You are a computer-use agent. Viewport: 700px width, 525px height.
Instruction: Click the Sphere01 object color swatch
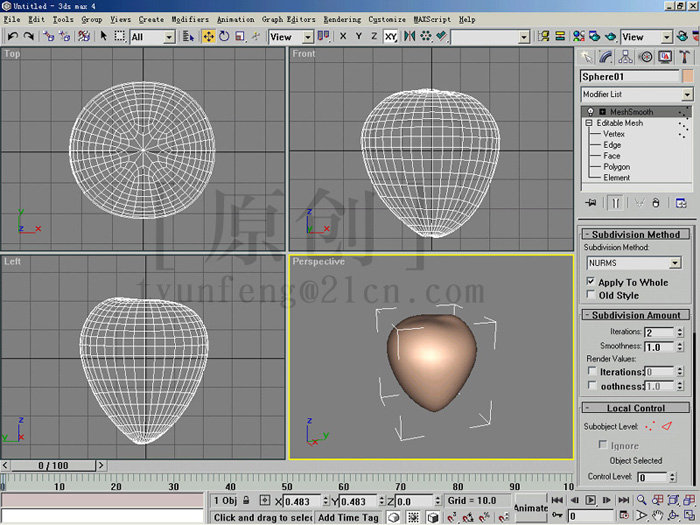click(x=688, y=76)
